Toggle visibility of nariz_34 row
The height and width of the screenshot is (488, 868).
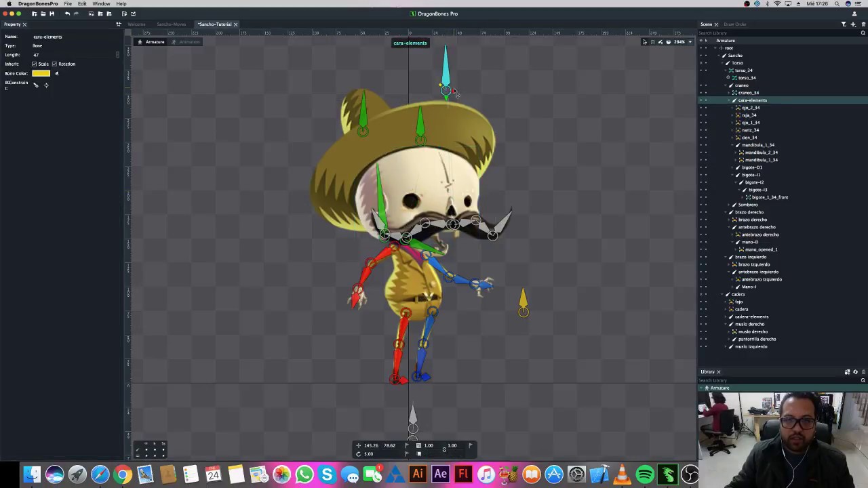tap(701, 130)
